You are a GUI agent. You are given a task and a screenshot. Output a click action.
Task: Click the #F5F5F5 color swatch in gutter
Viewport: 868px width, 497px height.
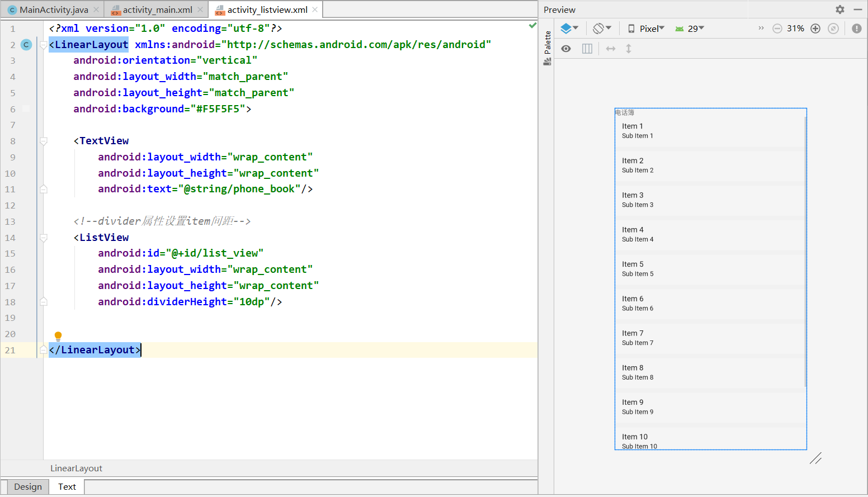(26, 109)
